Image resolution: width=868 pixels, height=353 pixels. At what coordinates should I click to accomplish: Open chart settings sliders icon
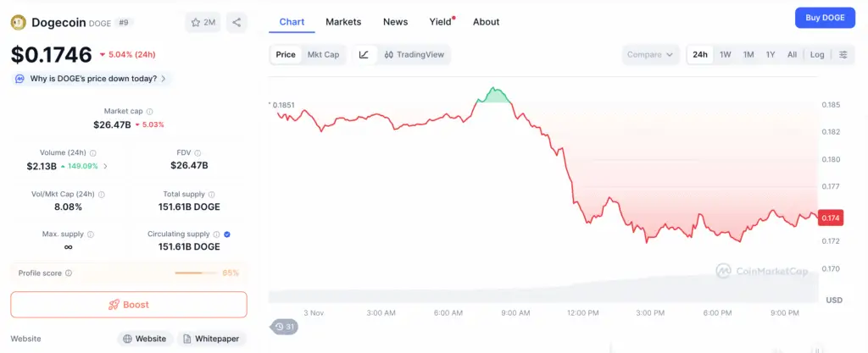pyautogui.click(x=843, y=55)
